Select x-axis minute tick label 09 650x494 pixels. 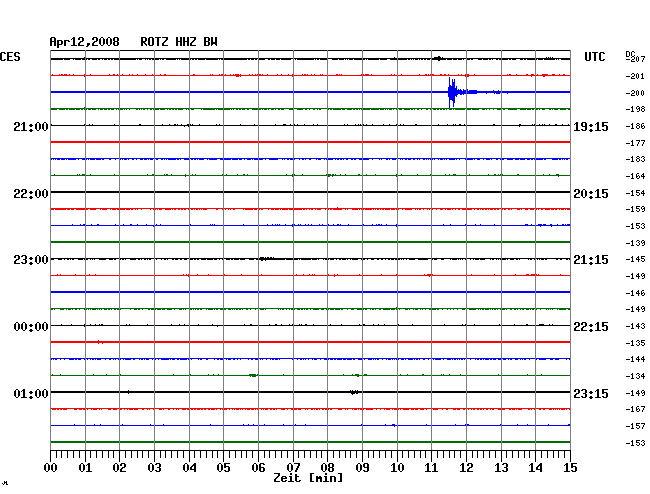click(x=362, y=468)
